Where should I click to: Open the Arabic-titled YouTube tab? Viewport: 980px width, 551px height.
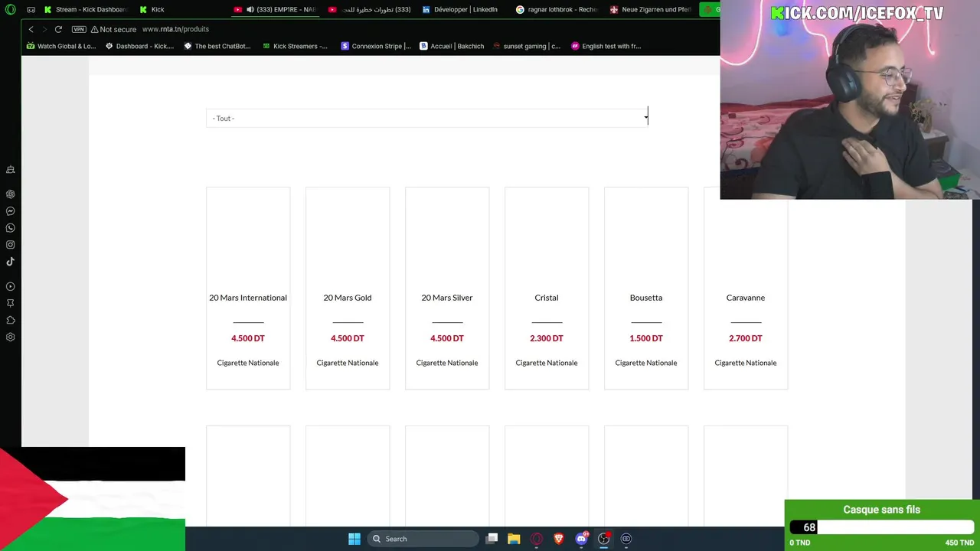370,10
